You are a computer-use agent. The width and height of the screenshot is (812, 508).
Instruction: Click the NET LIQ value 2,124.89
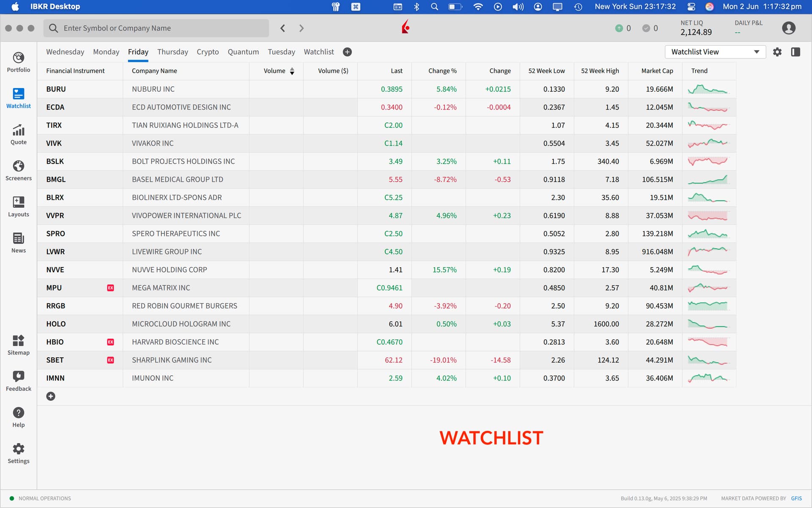(x=696, y=32)
